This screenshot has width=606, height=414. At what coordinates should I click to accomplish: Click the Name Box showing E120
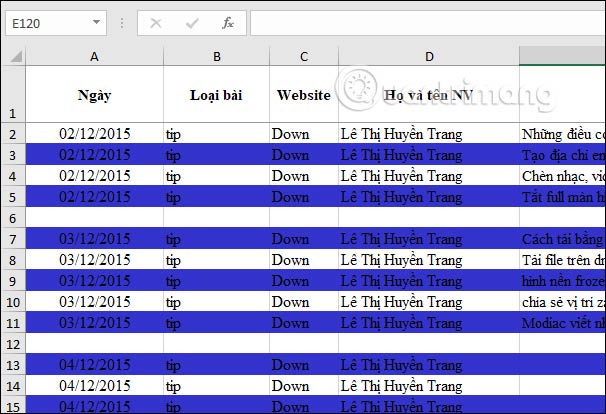(56, 23)
